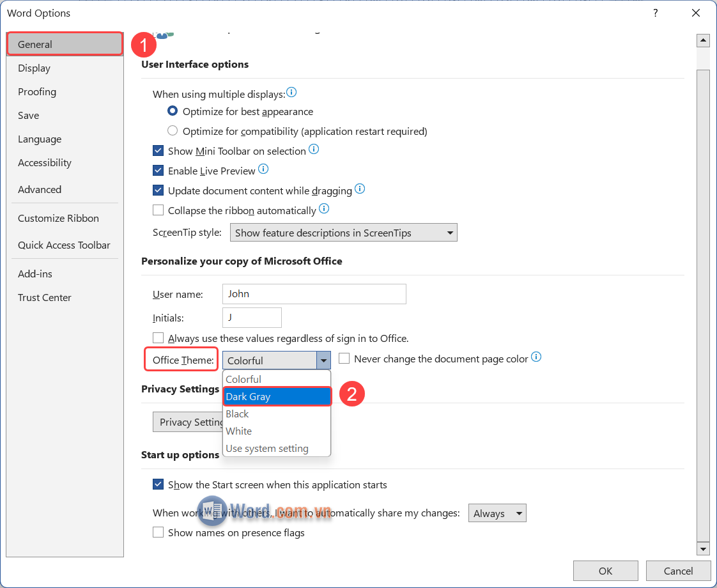Open the Add-ins category
This screenshot has width=717, height=588.
tap(65, 274)
